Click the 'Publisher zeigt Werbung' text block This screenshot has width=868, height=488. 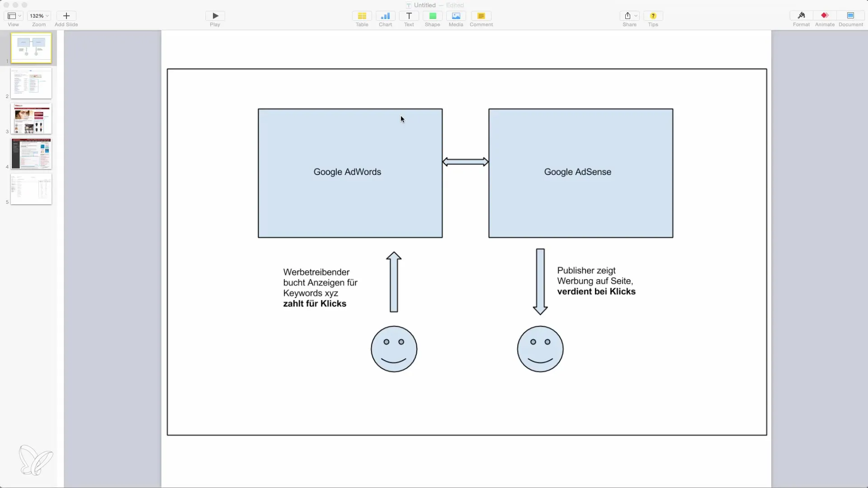coord(596,281)
